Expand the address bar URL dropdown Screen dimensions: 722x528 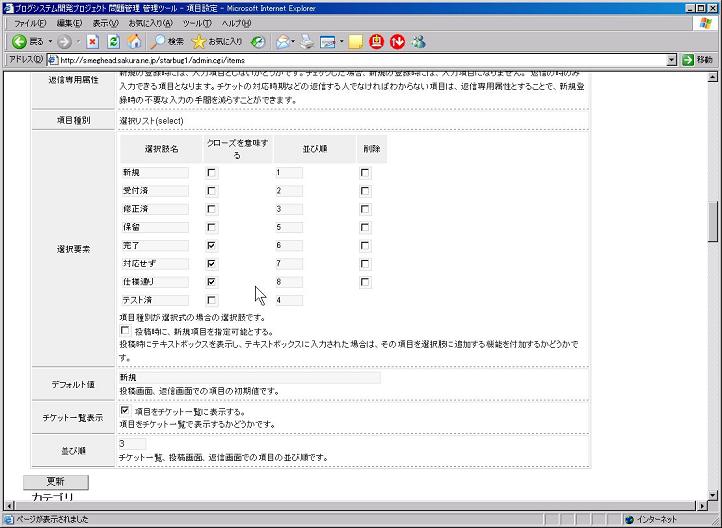[x=672, y=60]
